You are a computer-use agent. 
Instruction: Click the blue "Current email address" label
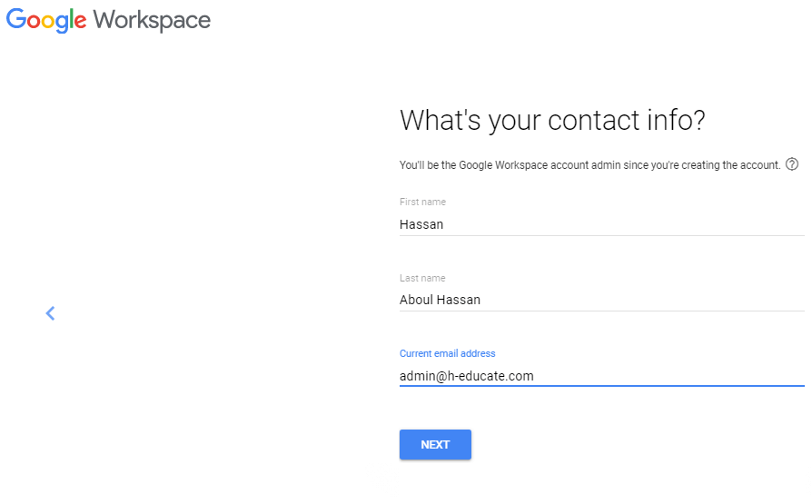[x=447, y=353]
